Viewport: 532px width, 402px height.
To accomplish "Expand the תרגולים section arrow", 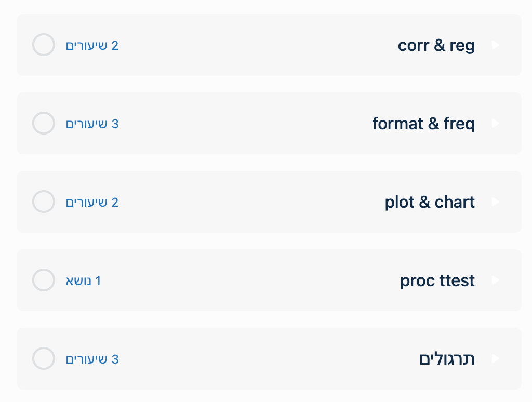I will click(495, 359).
